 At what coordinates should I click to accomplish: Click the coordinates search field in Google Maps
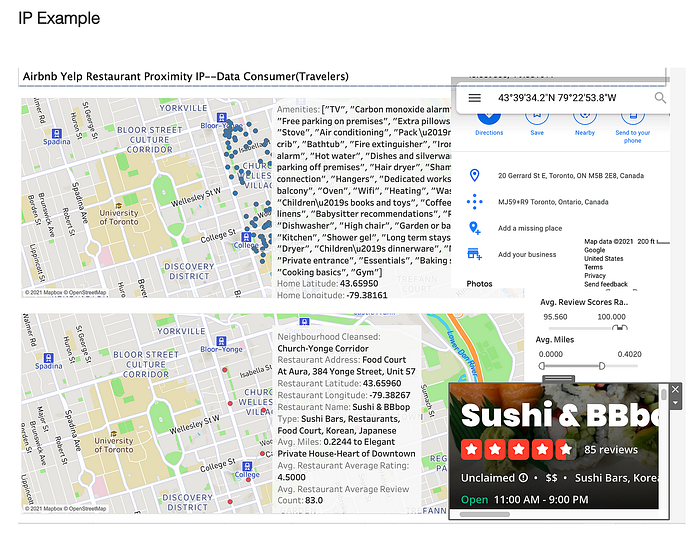click(557, 98)
